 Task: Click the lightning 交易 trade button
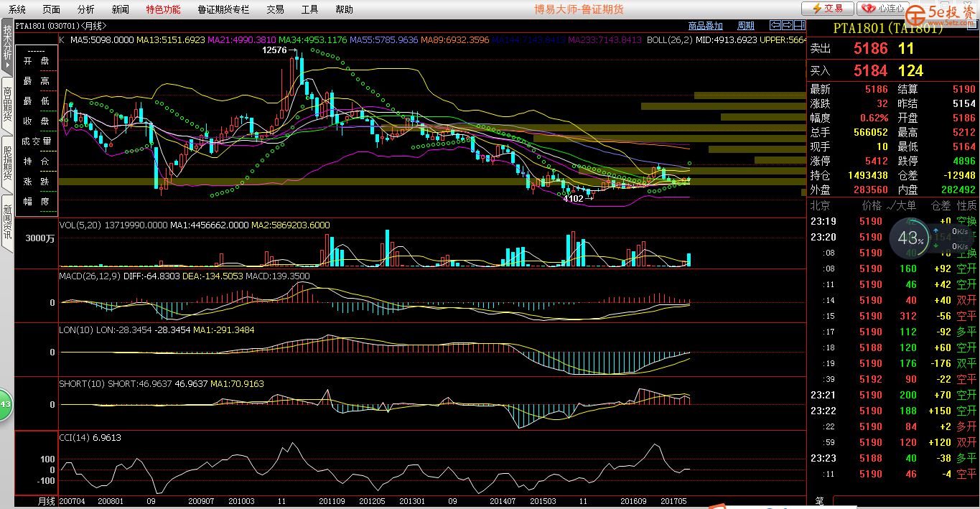pos(828,9)
